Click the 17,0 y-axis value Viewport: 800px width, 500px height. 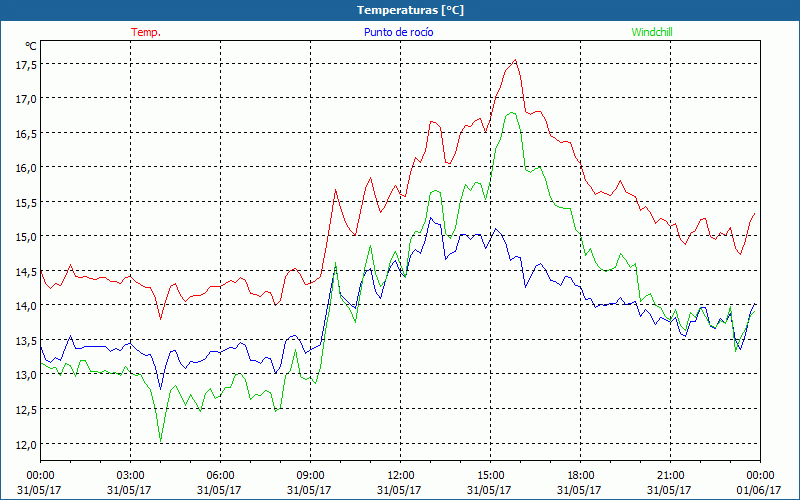(x=27, y=99)
